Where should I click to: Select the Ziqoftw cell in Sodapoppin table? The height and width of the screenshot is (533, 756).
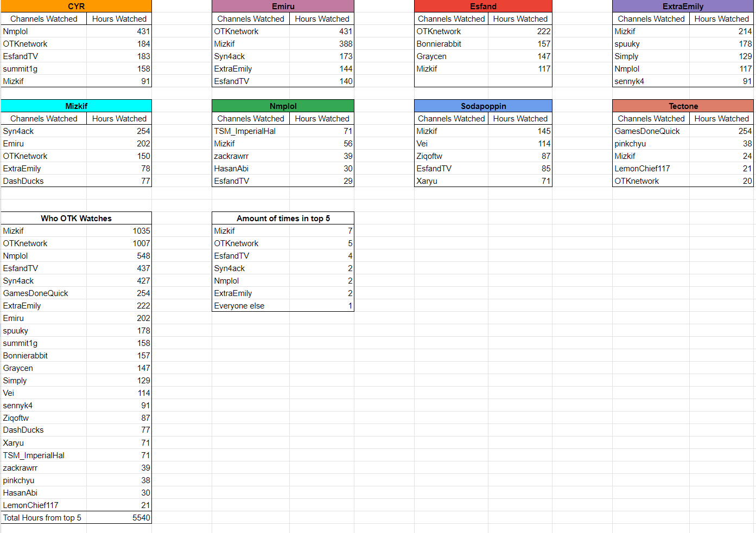[x=451, y=156]
